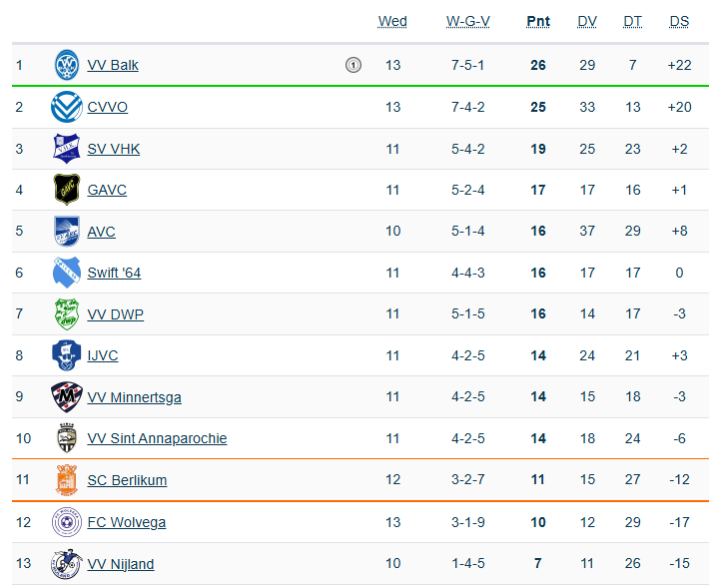Click the GAVC black and yellow crest
709x588 pixels.
click(67, 190)
